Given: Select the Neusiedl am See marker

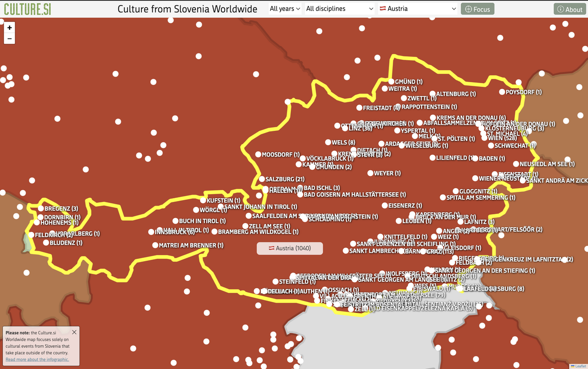Looking at the screenshot, I should [x=516, y=164].
